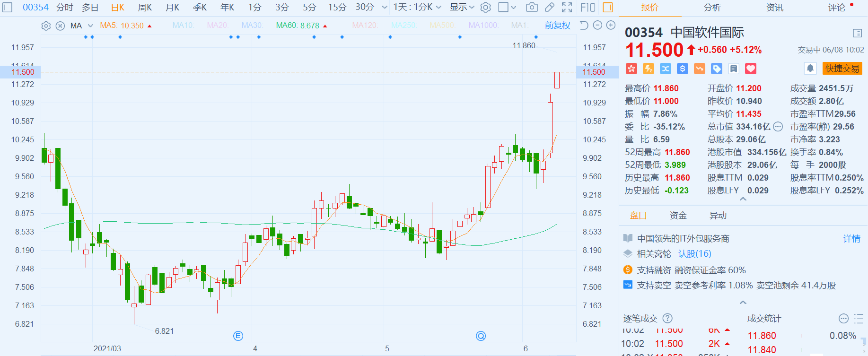Open the 显示 display dropdown
This screenshot has height=356, width=868.
[x=462, y=7]
